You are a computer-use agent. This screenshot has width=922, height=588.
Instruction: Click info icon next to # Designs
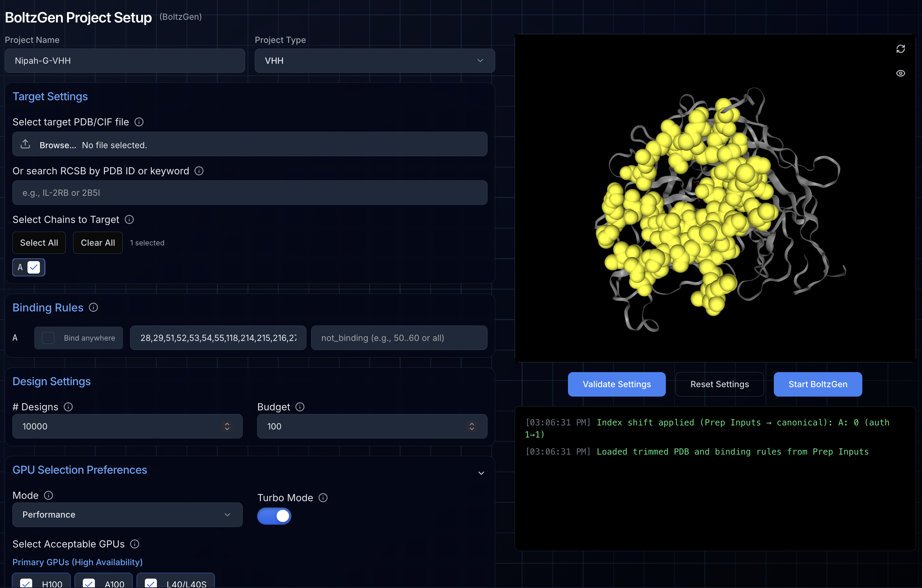pos(68,407)
